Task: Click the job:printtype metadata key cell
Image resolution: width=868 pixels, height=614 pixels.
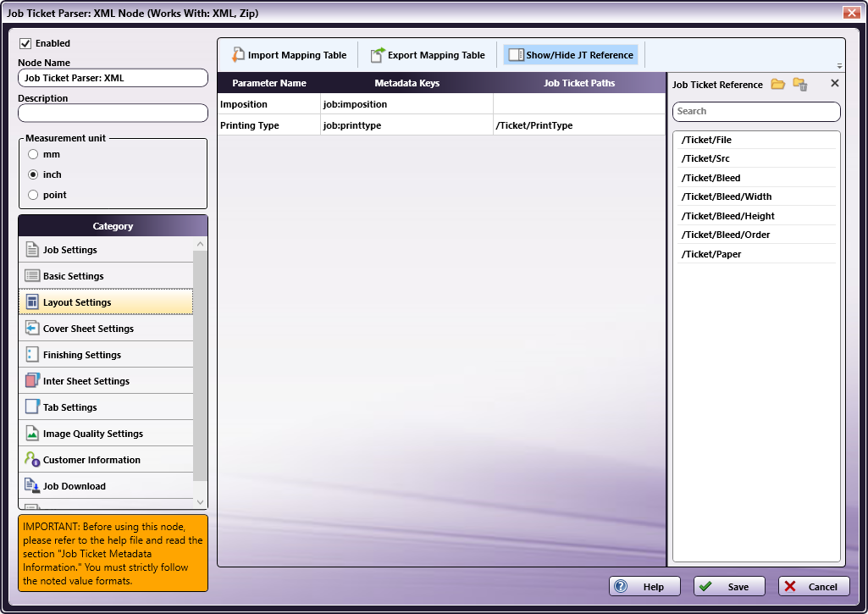Action: pyautogui.click(x=406, y=125)
